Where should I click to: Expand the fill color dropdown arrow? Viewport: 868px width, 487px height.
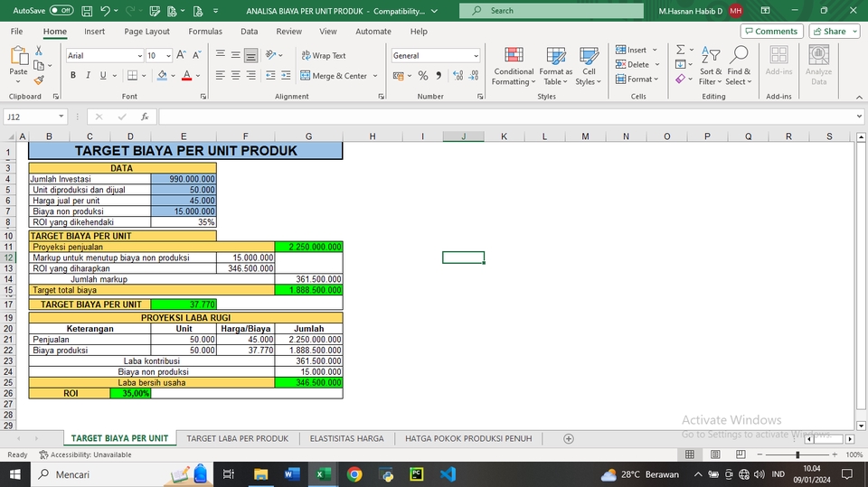[173, 76]
